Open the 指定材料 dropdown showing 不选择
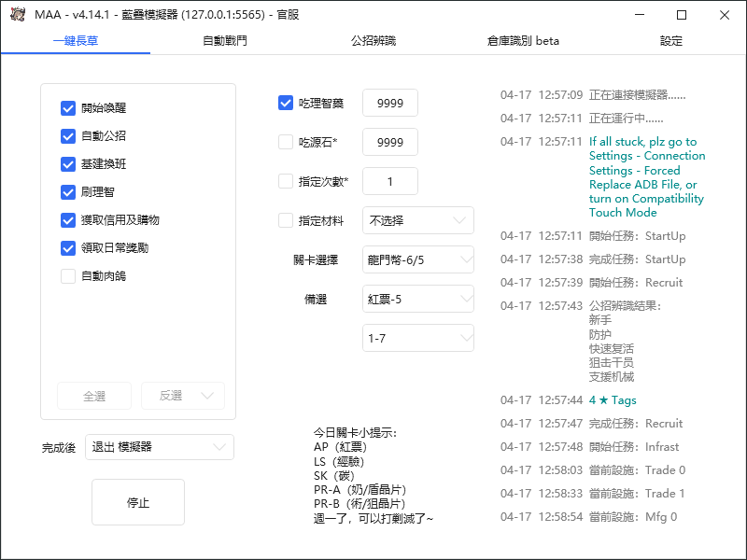747x560 pixels. tap(418, 220)
